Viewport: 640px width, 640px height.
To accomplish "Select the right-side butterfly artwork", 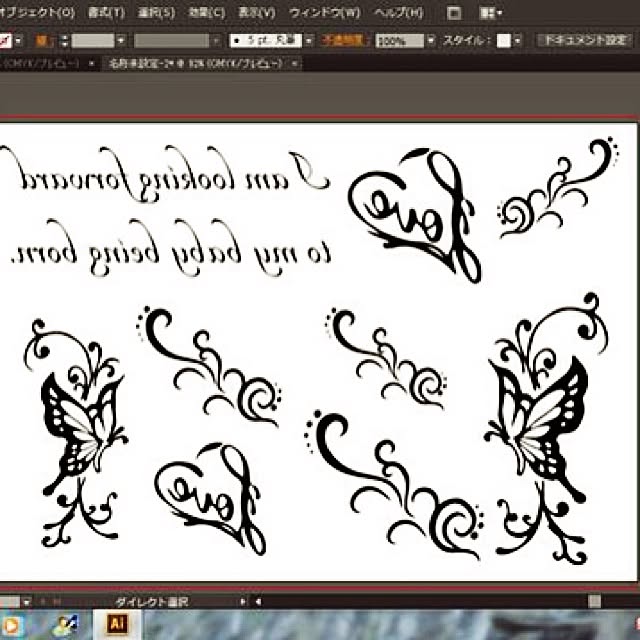I will 546,429.
